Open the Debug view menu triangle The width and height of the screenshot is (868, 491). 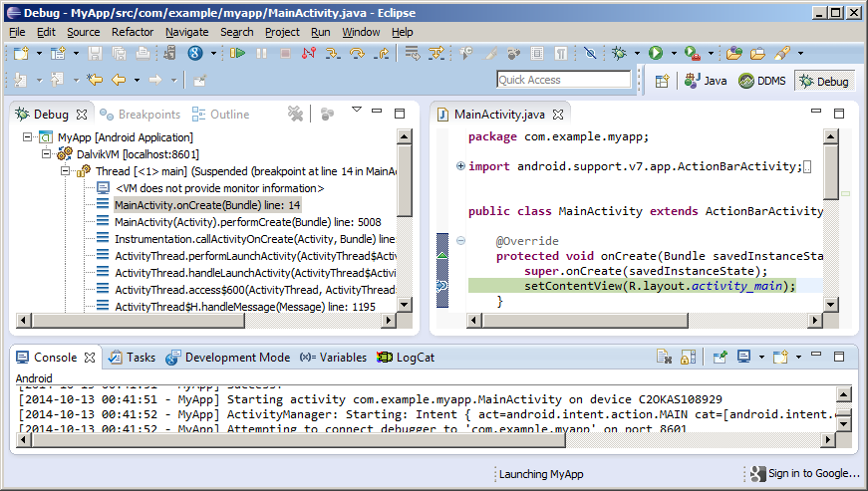point(357,110)
